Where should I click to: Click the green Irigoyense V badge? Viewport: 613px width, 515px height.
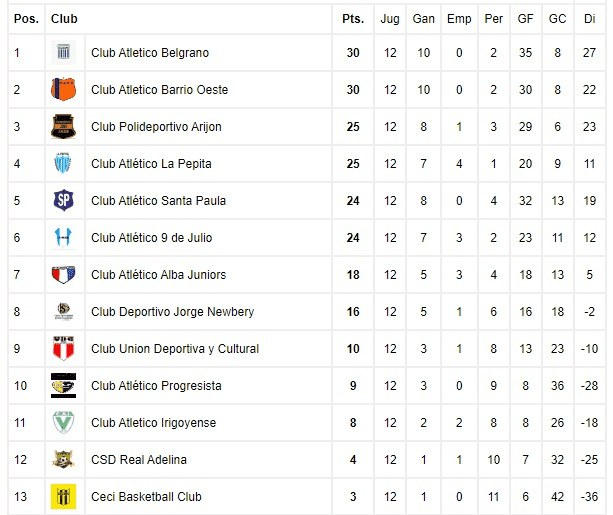pos(63,422)
